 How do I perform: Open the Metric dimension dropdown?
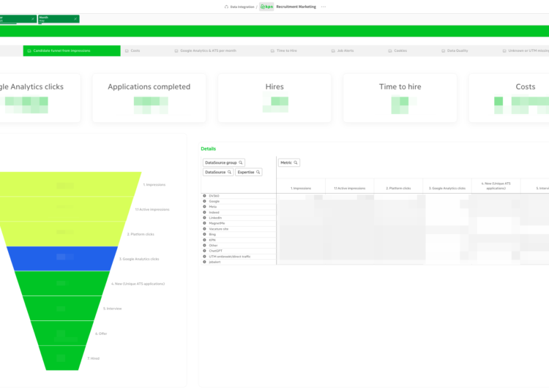[289, 162]
